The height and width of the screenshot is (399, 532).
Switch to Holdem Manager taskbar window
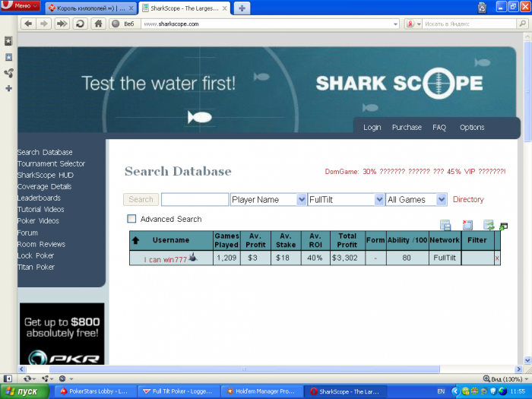click(261, 391)
